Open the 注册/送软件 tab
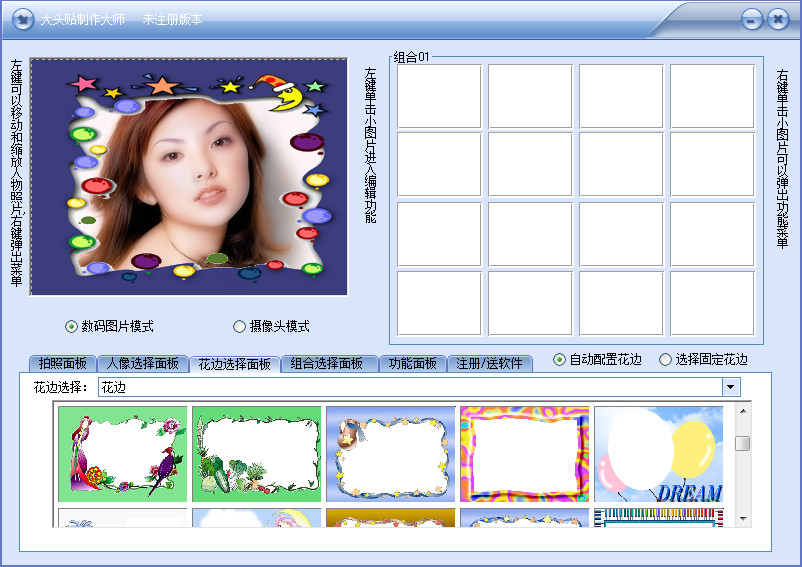802x567 pixels. 489,364
